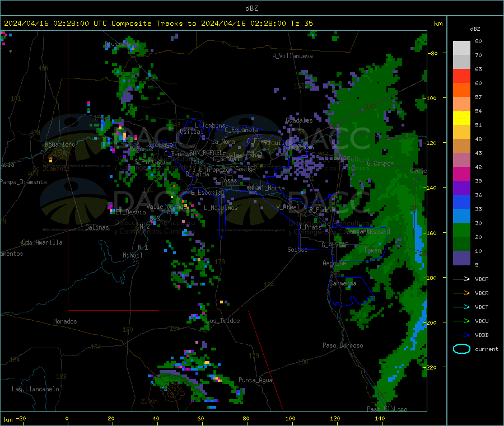The height and width of the screenshot is (426, 504).
Task: Click the 'A_Villanueva' map label
Action: [292, 56]
